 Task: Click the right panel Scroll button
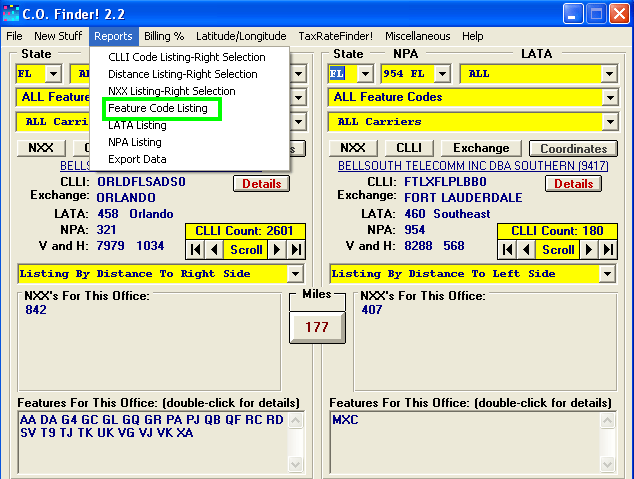558,249
